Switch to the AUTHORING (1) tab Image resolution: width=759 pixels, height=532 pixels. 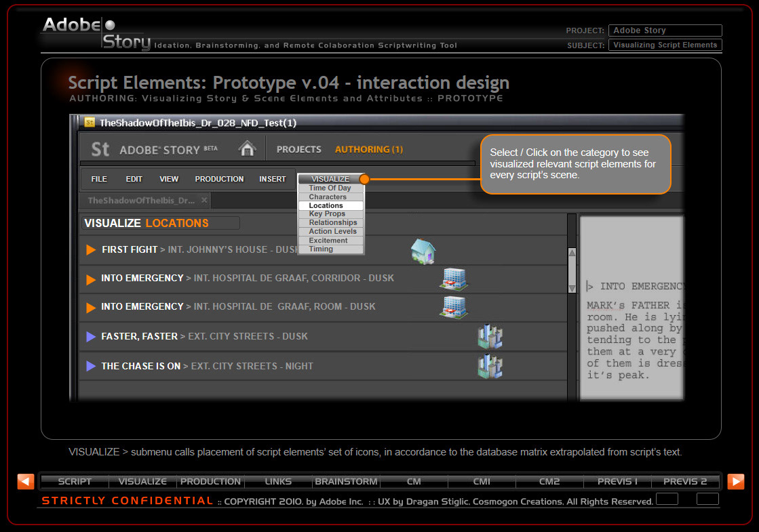click(369, 150)
